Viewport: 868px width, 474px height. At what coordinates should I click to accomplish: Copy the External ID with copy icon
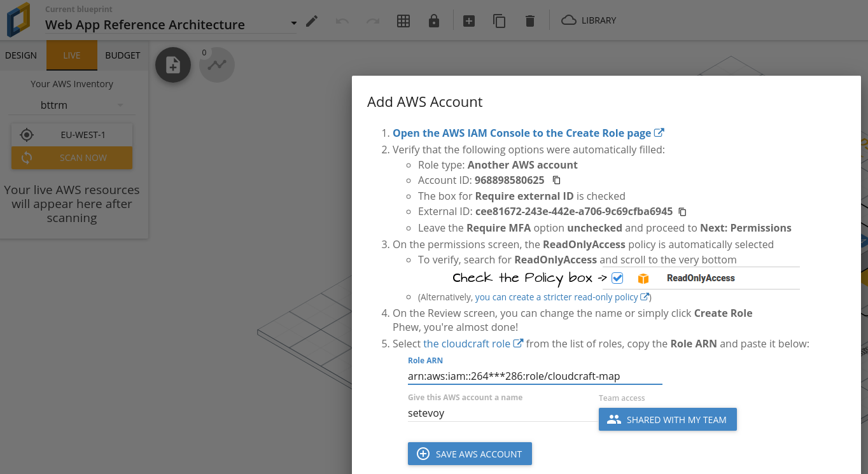pyautogui.click(x=682, y=212)
